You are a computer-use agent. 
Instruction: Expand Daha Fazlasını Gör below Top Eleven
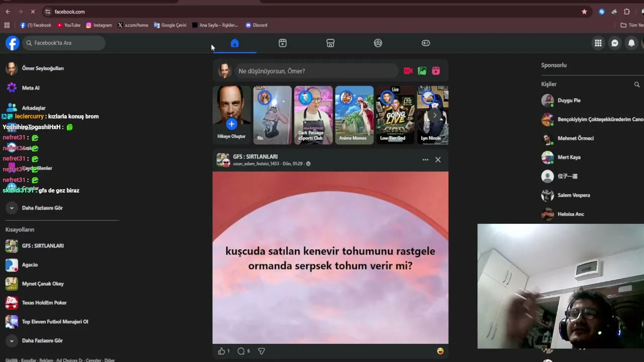(x=35, y=340)
